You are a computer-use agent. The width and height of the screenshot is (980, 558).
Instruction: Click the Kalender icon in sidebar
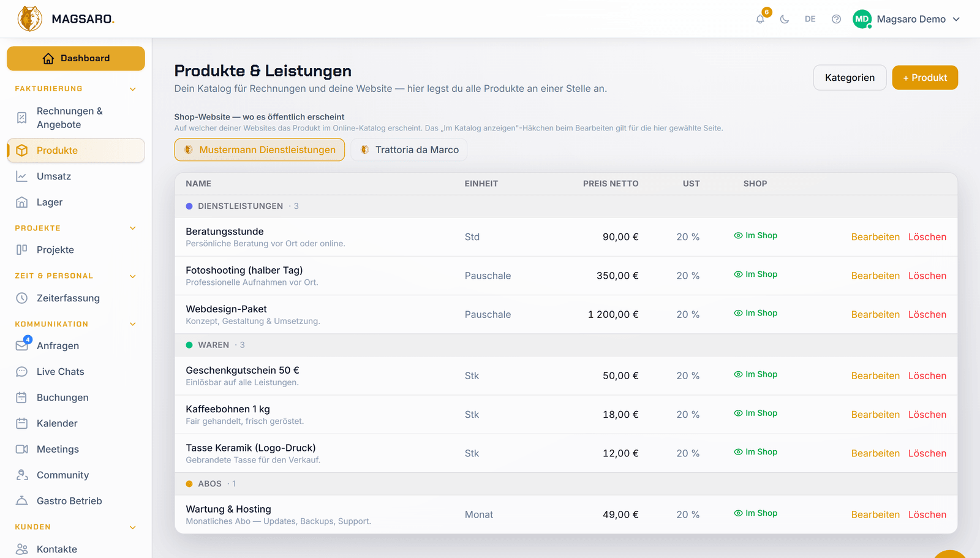click(22, 423)
